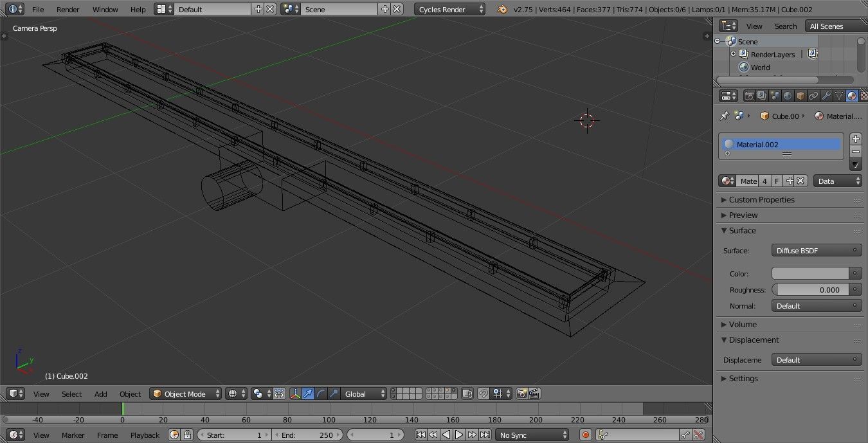868x443 pixels.
Task: Open the Render menu
Action: click(68, 10)
